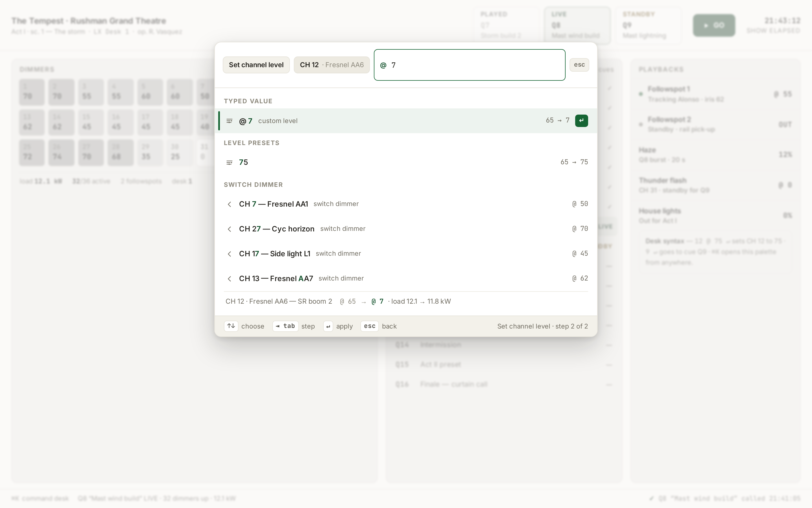The image size is (812, 508).
Task: Switch dimmer to CH 13 — Fresnel AA7
Action: [x=406, y=279]
